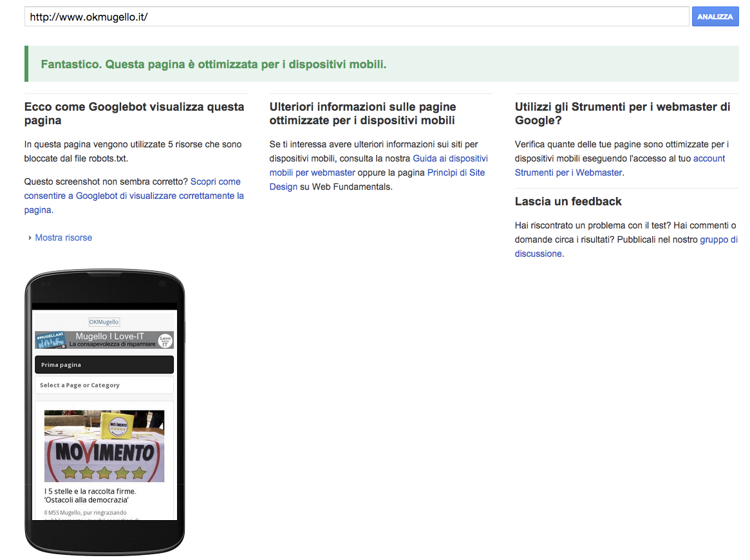
Task: Click the Scopri come consentire a Googlebot link
Action: (216, 182)
